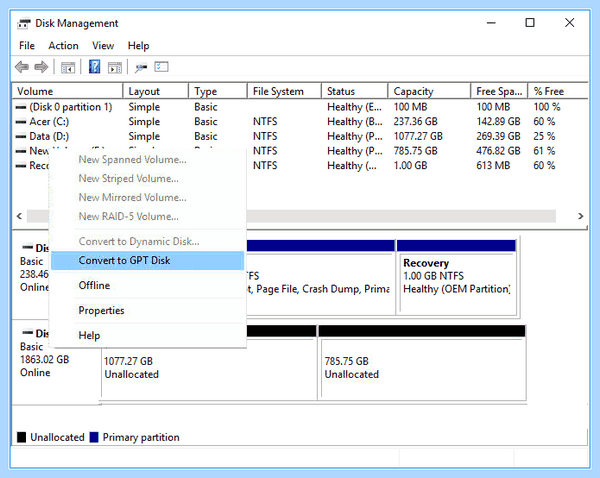Click Show/Hide Action Pane toolbar icon

[115, 68]
